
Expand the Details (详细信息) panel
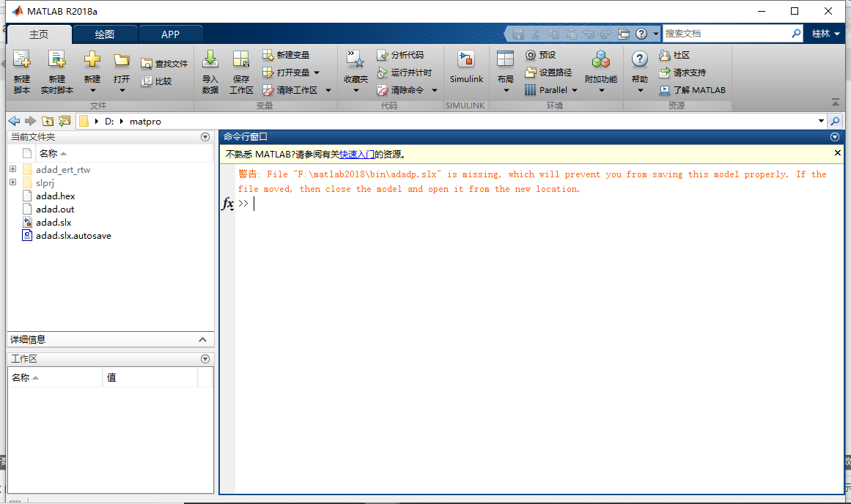coord(202,340)
